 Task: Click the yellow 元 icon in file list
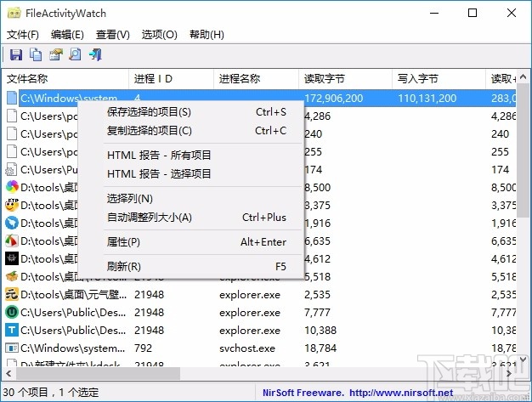pos(12,294)
